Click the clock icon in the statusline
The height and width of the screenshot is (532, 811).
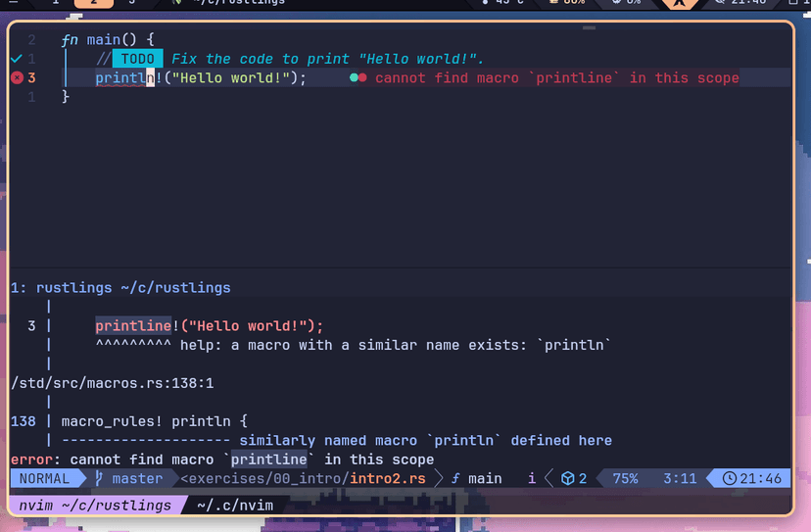point(730,479)
